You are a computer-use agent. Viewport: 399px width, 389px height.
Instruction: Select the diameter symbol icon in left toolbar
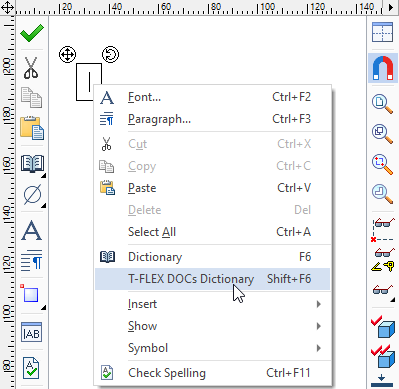[x=33, y=195]
